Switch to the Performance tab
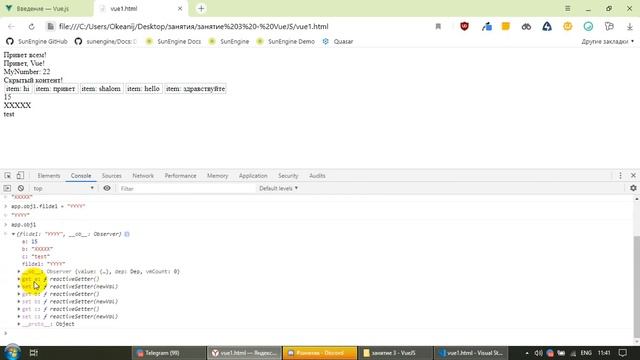 click(x=180, y=176)
